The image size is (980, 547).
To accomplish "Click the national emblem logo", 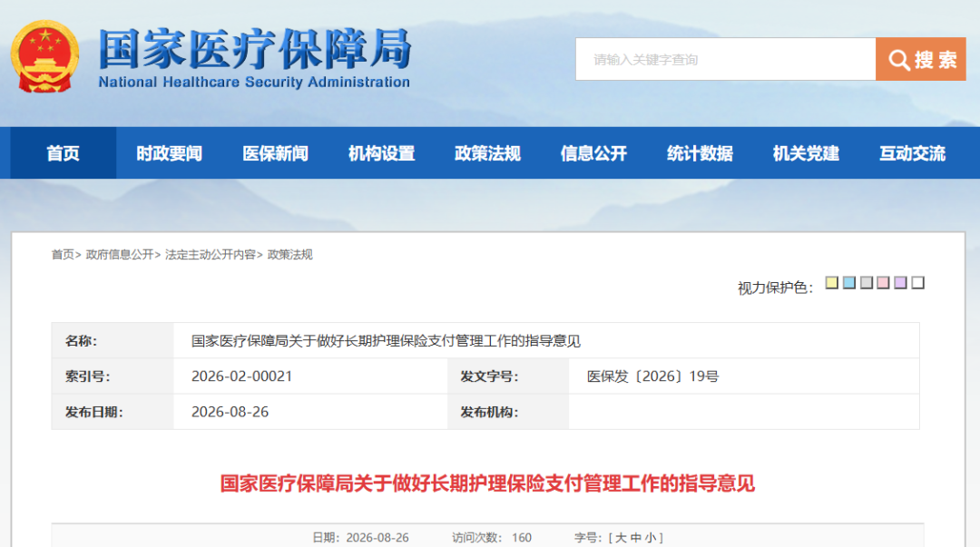I will pyautogui.click(x=45, y=56).
